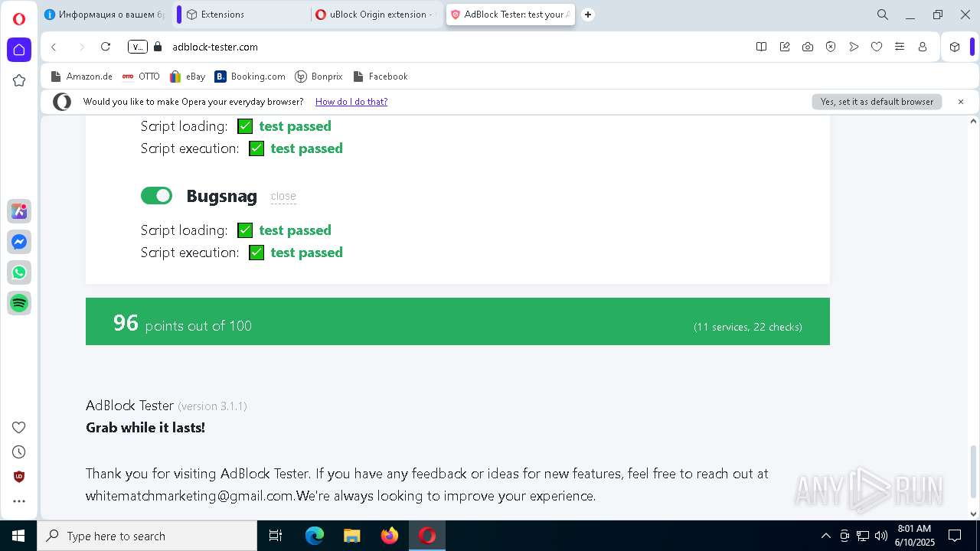This screenshot has height=551, width=980.
Task: Click the taskbar search box
Action: 147,536
